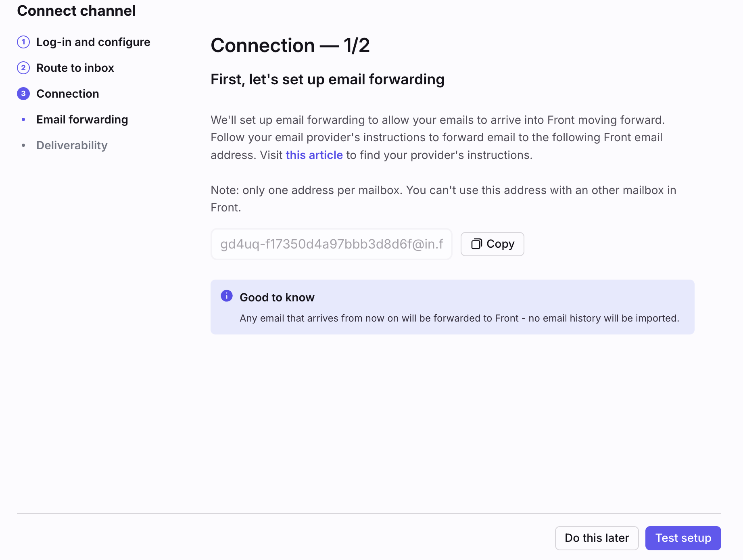Click the Good to know heading
This screenshot has height=560, width=743.
pyautogui.click(x=277, y=297)
